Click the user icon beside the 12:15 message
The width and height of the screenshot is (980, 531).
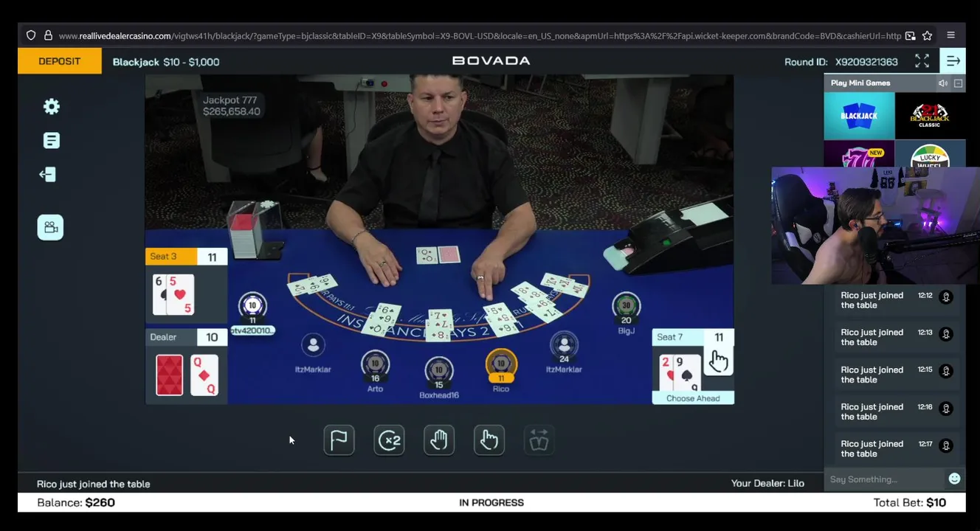tap(946, 372)
